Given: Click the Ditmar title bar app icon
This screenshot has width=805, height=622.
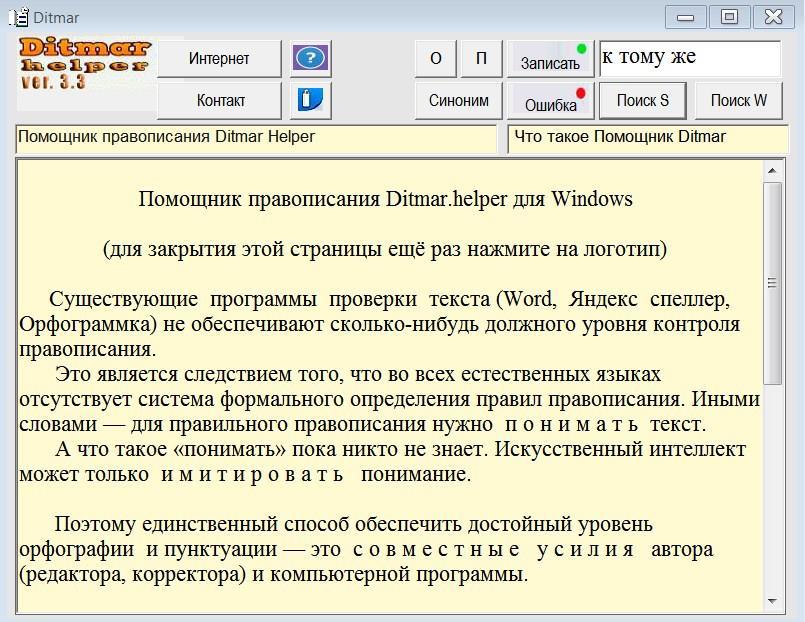Looking at the screenshot, I should [x=18, y=17].
